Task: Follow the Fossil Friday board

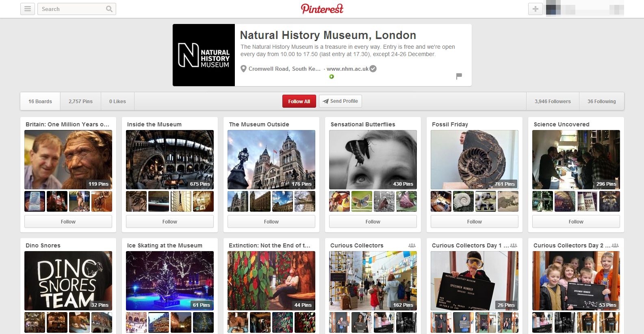Action: (475, 221)
